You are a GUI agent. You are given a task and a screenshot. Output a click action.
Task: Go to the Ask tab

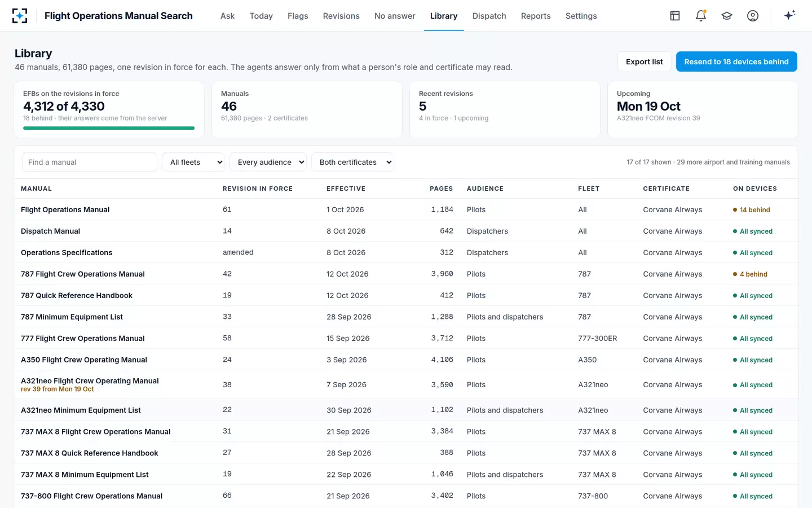click(x=227, y=16)
